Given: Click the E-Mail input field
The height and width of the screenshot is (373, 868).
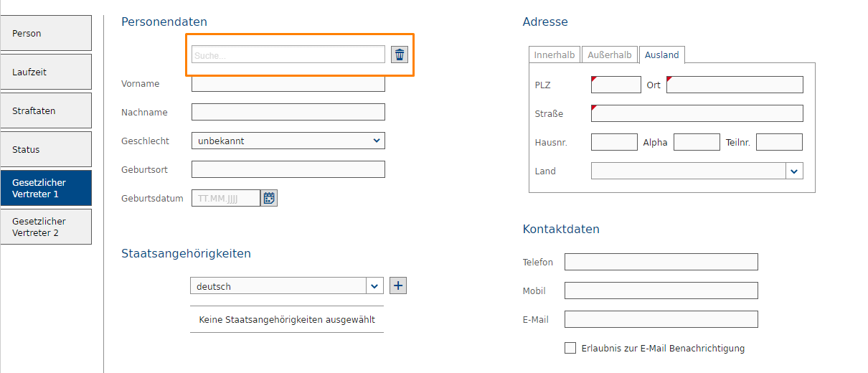Looking at the screenshot, I should [x=661, y=319].
